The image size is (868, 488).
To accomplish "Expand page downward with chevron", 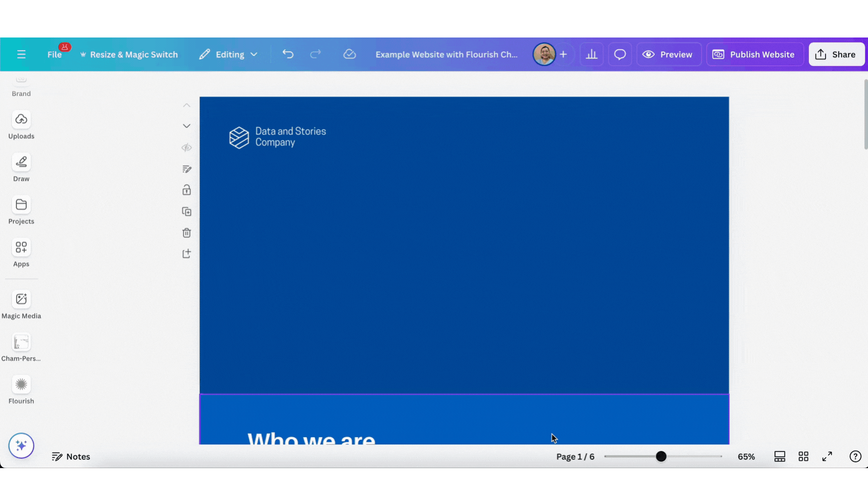I will 187,126.
